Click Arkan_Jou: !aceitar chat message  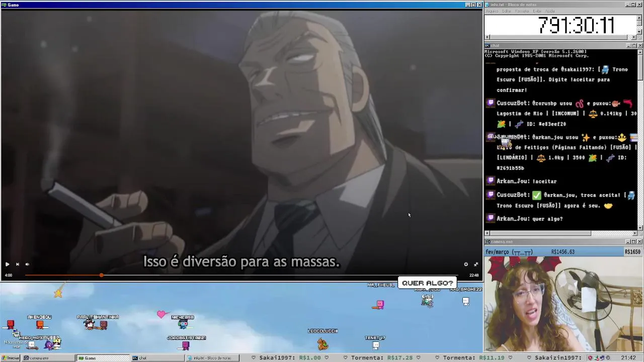[x=526, y=181]
